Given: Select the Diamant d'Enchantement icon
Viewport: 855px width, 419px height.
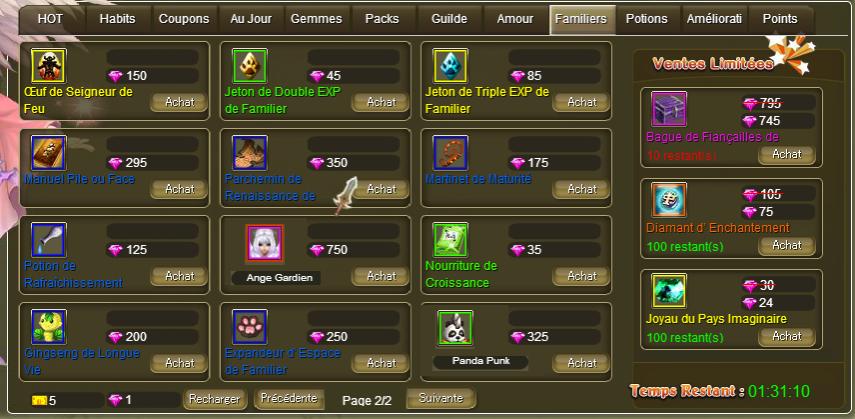Looking at the screenshot, I should point(669,200).
